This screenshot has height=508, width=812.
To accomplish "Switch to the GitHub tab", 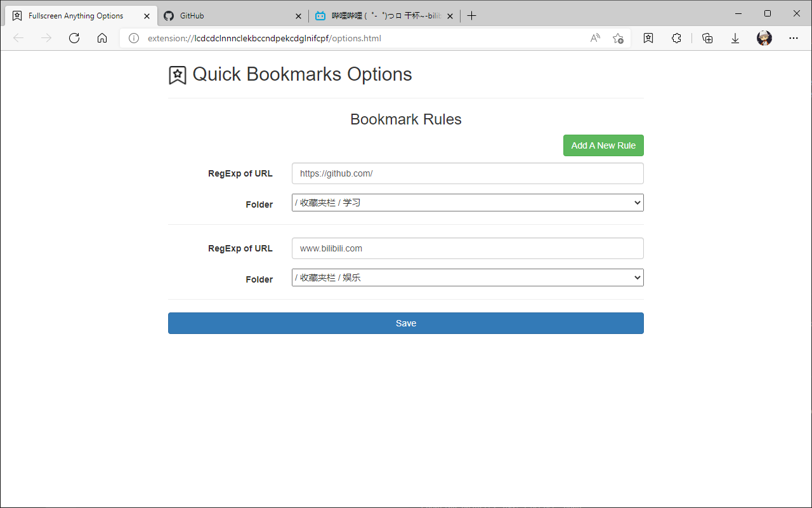I will (x=228, y=16).
